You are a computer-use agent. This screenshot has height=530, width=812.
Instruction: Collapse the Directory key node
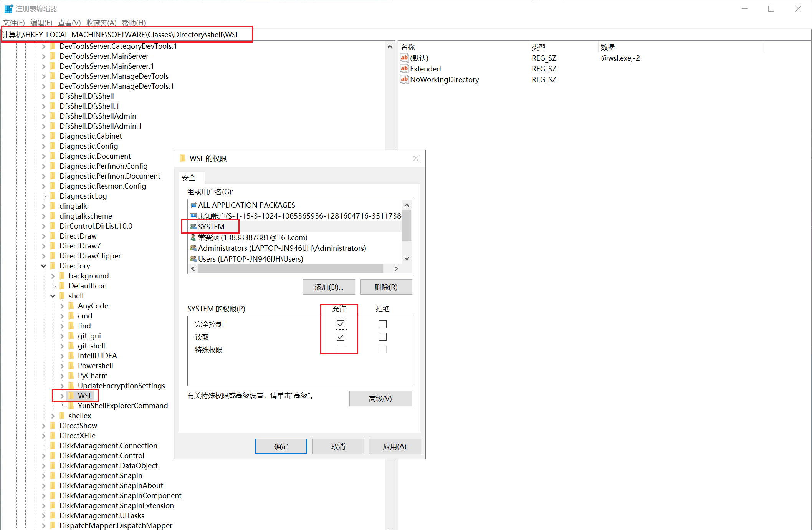click(x=43, y=266)
